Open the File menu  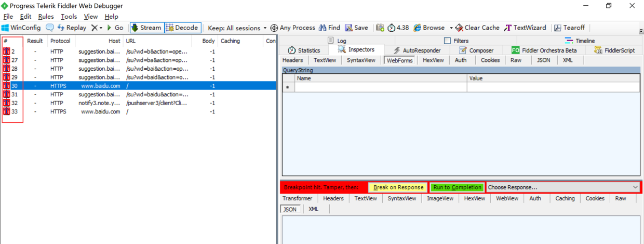coord(8,17)
